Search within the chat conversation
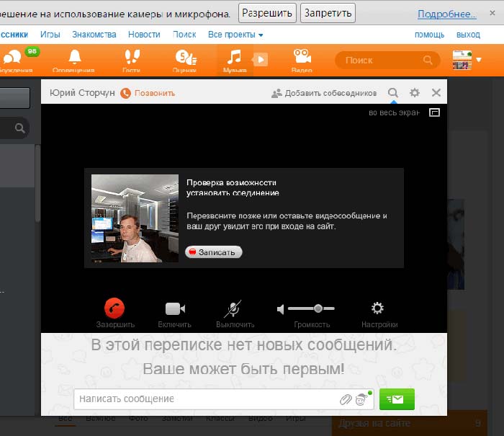The image size is (504, 436). pos(393,92)
